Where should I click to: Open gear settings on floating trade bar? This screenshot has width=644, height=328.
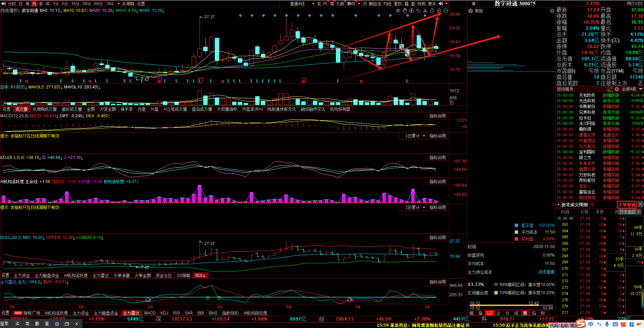[57, 324]
